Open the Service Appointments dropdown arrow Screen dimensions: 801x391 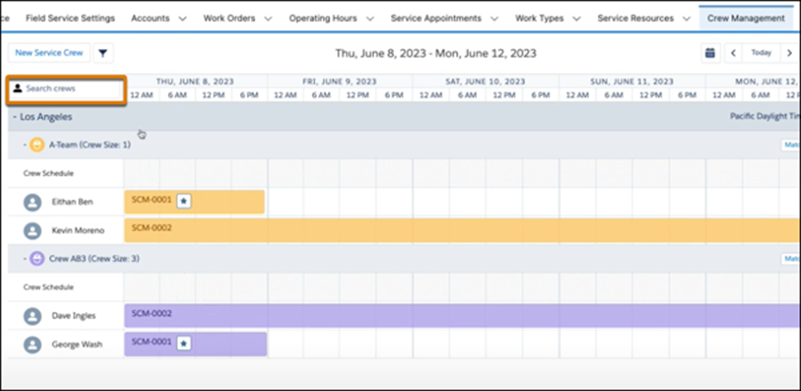coord(494,19)
